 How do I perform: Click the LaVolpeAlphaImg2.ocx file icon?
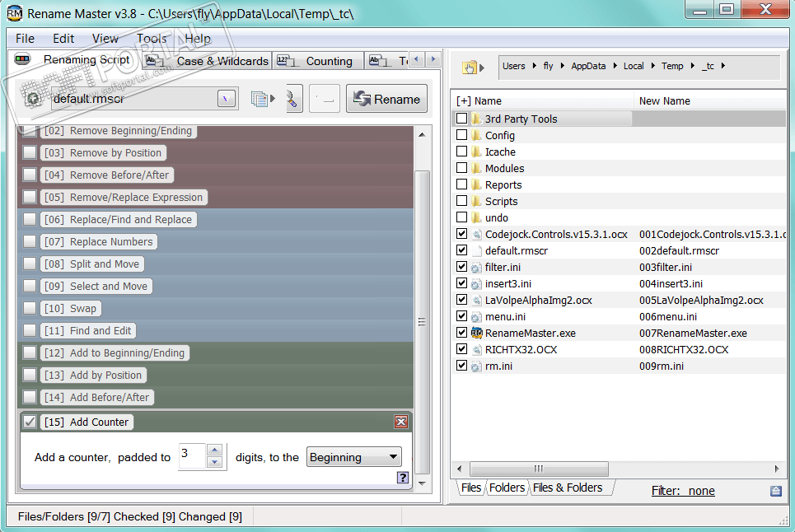[x=477, y=300]
